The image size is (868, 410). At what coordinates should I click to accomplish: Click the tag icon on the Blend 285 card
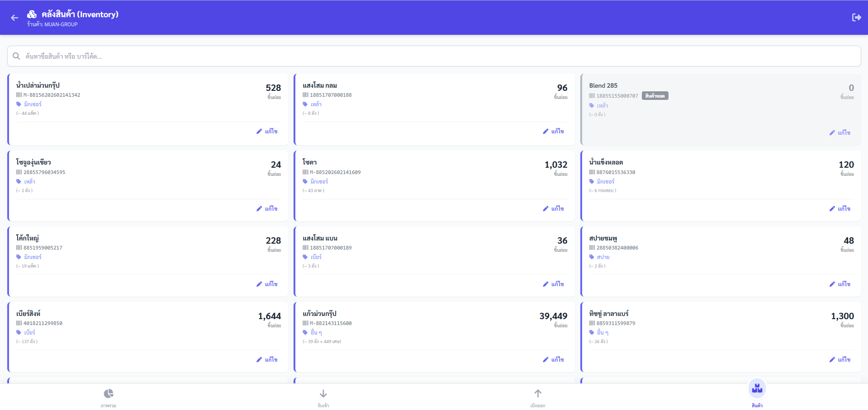pos(592,106)
